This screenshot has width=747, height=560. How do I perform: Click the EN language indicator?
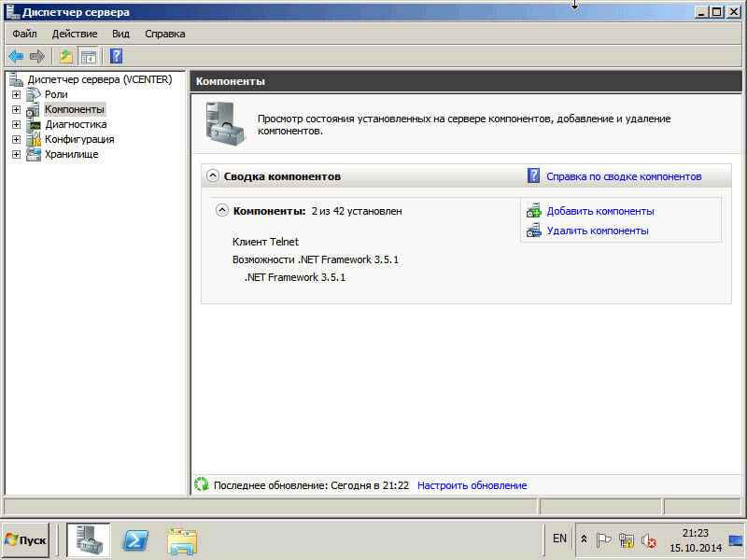559,539
